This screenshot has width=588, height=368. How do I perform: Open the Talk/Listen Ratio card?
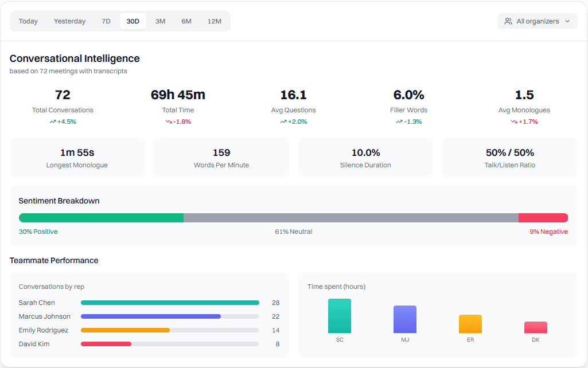pyautogui.click(x=509, y=157)
